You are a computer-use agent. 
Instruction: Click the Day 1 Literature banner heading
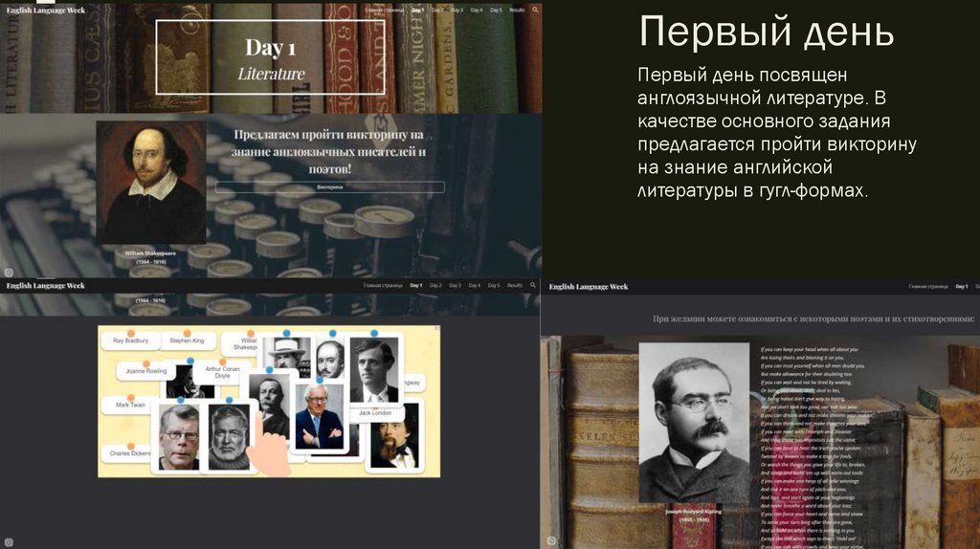[x=270, y=58]
